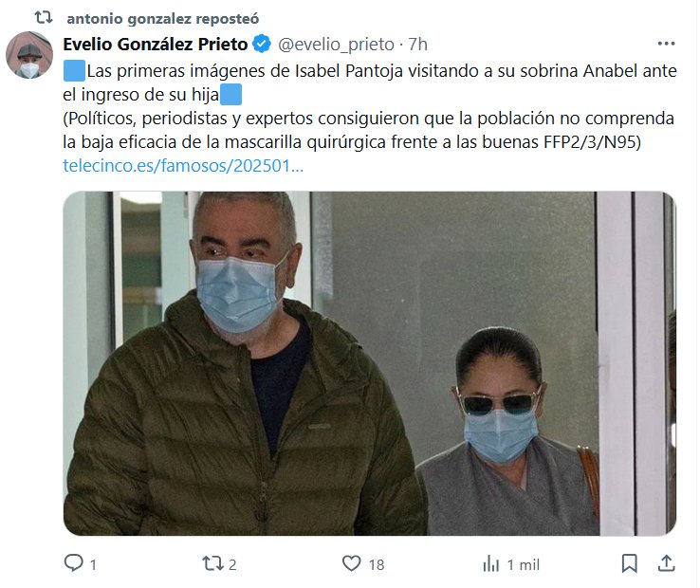The width and height of the screenshot is (700, 588).
Task: Share the post with the upload arrow icon
Action: coord(666,563)
